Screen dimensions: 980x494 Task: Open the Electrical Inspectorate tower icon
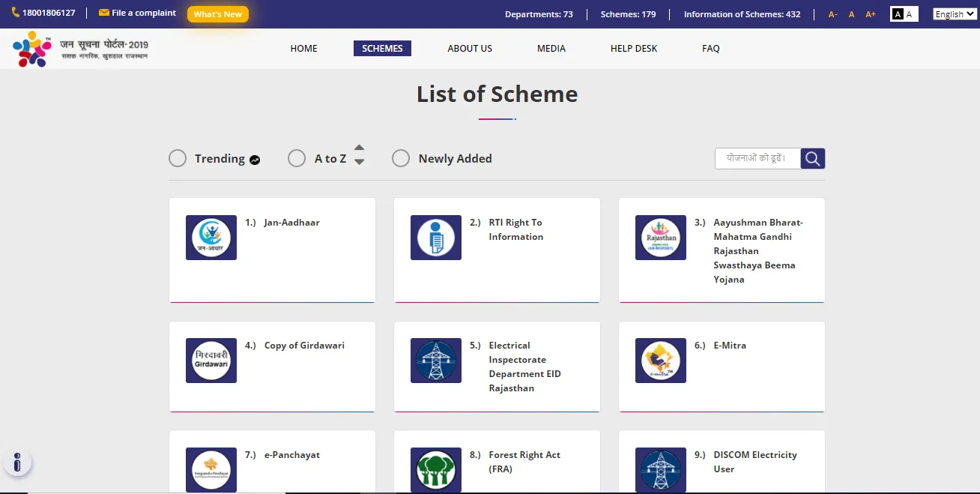click(x=436, y=361)
